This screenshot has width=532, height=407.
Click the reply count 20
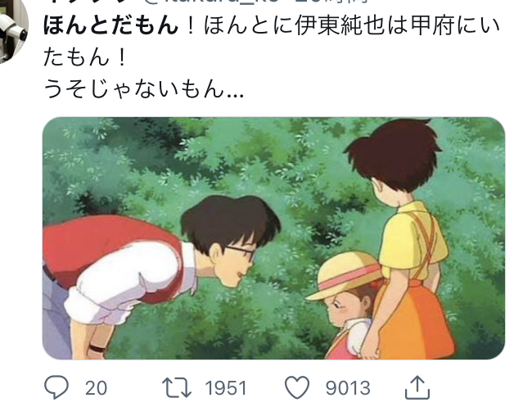click(x=96, y=388)
